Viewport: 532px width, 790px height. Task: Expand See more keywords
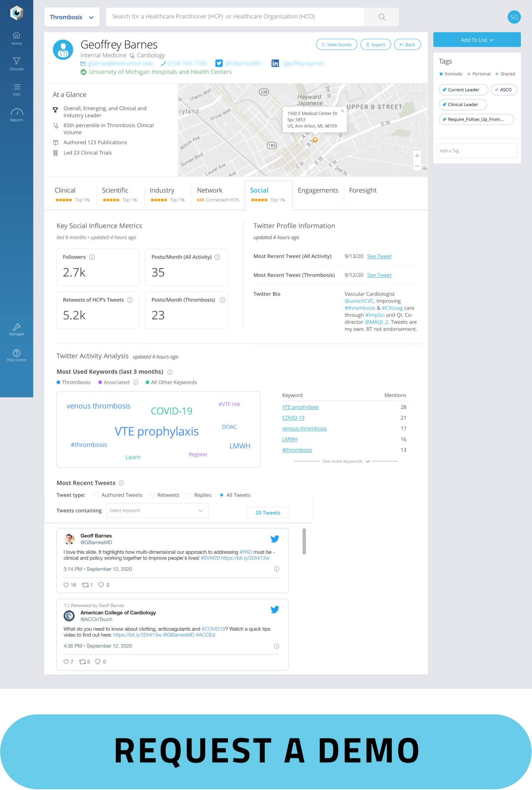click(x=346, y=461)
